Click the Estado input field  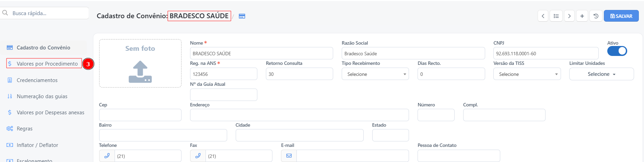coord(390,135)
